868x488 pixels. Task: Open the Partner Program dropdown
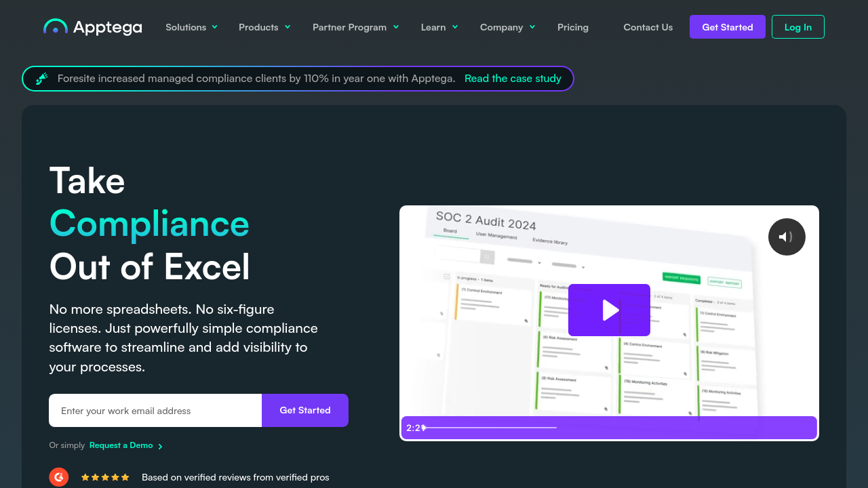pyautogui.click(x=355, y=27)
